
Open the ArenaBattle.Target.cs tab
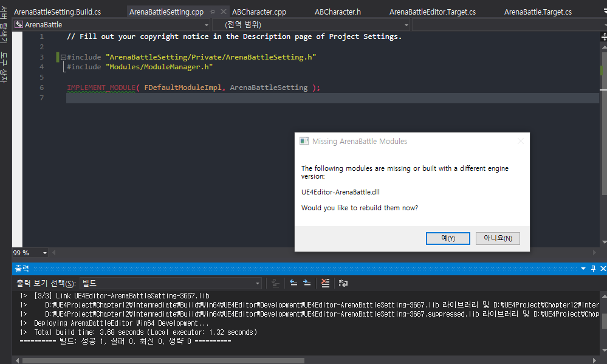pos(538,12)
